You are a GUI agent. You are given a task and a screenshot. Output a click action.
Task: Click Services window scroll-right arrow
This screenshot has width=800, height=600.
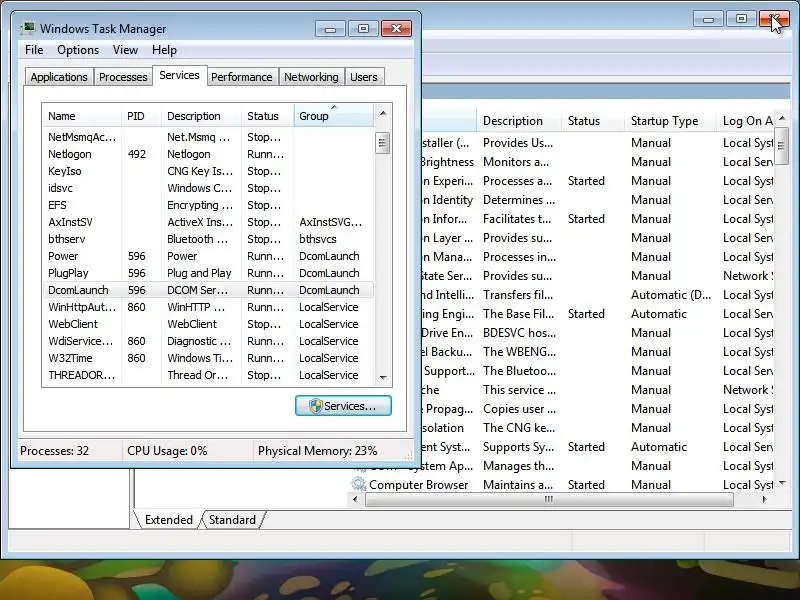764,499
